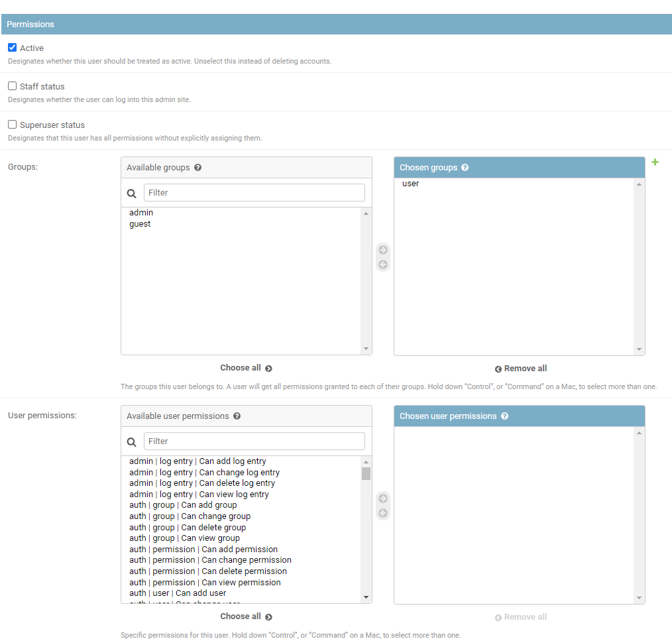Click the green plus to add a group
Viewport: 672px width, 643px height.
tap(655, 162)
